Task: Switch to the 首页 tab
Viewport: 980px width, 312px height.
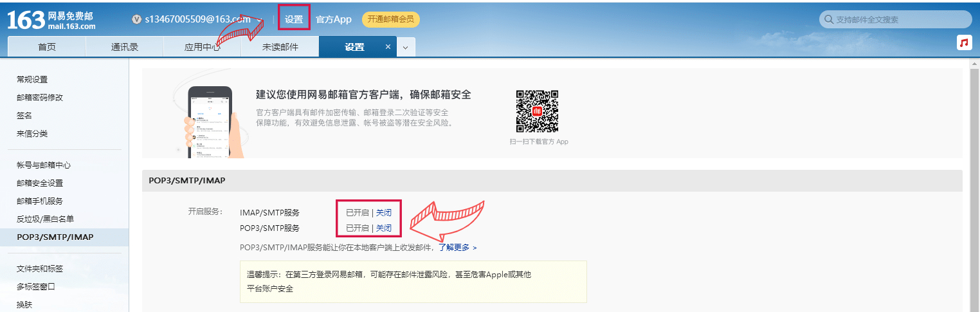Action: (46, 47)
